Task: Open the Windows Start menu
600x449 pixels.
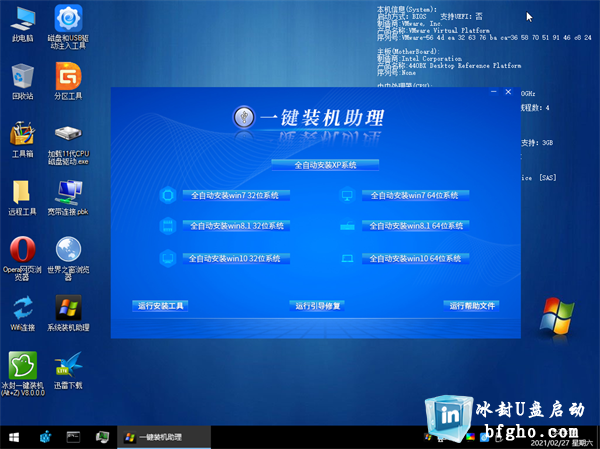Action: tap(14, 437)
